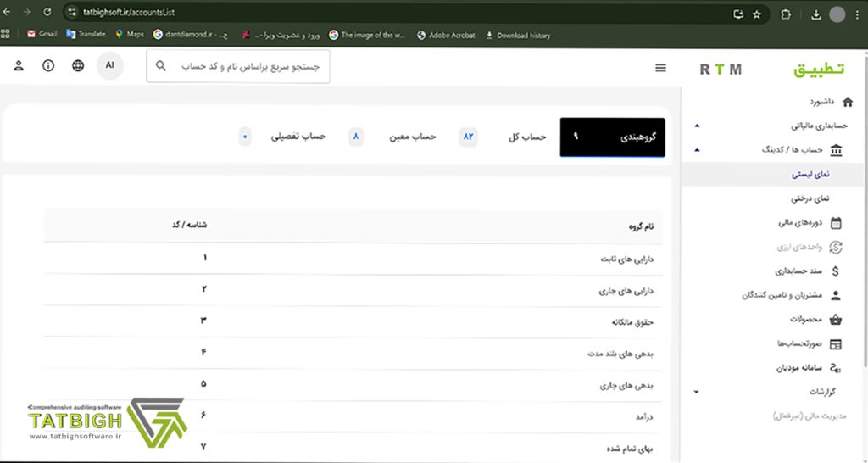Open سند حسابداری dollar icon item
This screenshot has width=868, height=463.
836,271
